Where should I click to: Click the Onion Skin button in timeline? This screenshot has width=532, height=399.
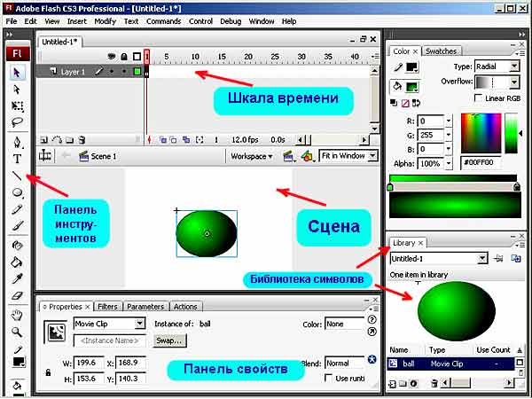[163, 139]
